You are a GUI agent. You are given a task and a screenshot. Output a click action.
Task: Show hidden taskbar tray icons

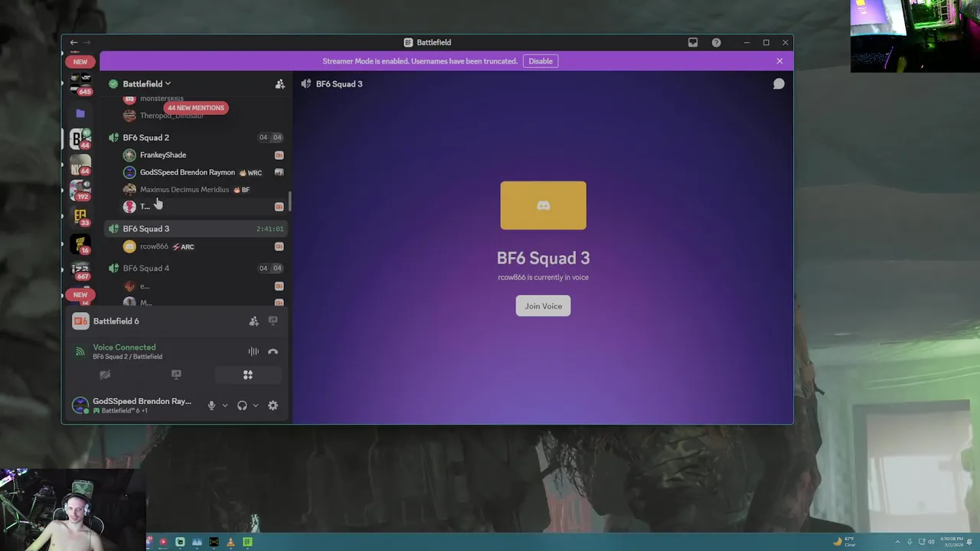(899, 542)
